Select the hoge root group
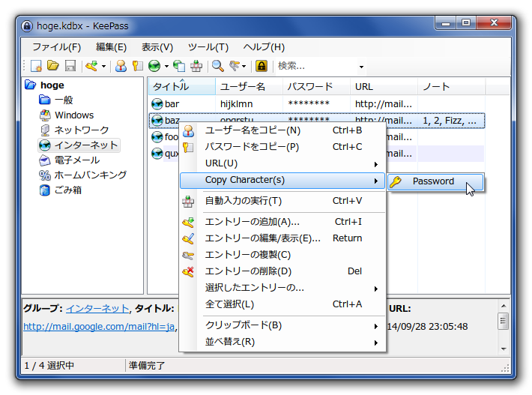 click(44, 85)
